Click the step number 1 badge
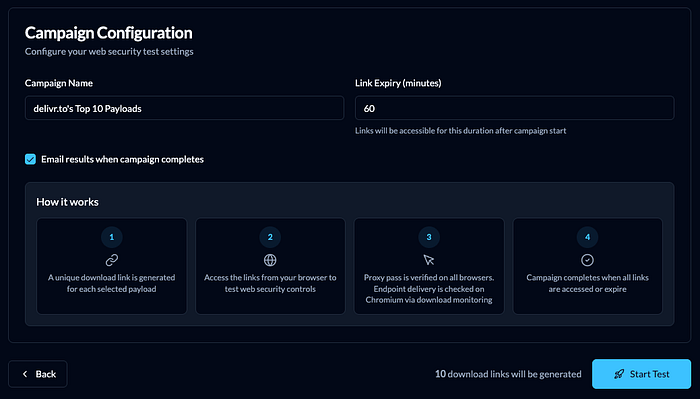Screen dimensions: 700x399 pos(112,237)
